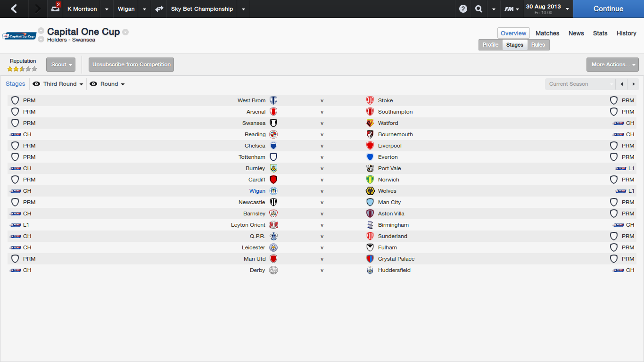Expand the Sky Bet Championship dropdown arrow

(x=243, y=9)
